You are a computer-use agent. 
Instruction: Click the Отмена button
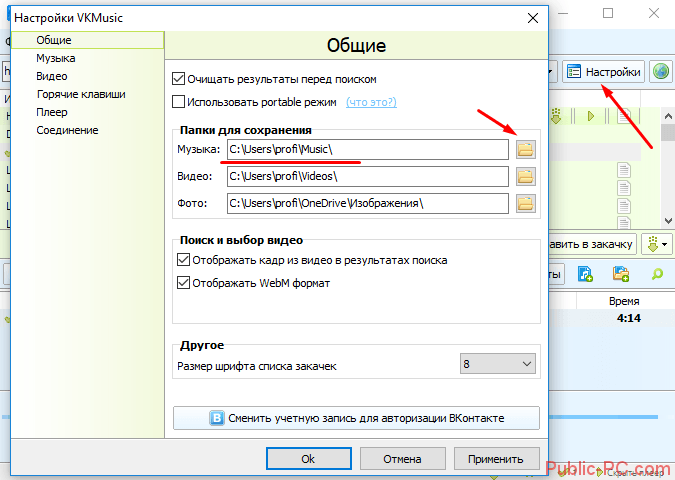[x=403, y=459]
